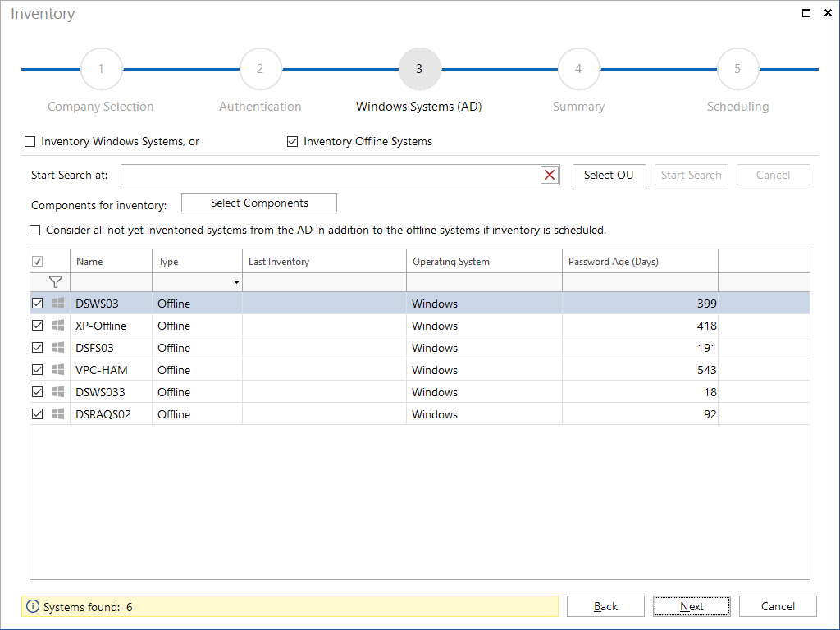840x630 pixels.
Task: Click Cancel next to Start Search
Action: click(x=773, y=175)
